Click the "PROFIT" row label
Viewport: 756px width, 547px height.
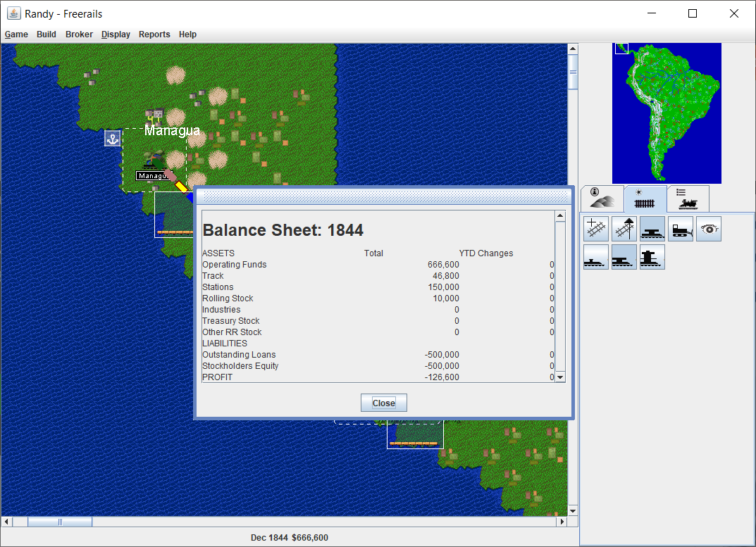pos(218,377)
